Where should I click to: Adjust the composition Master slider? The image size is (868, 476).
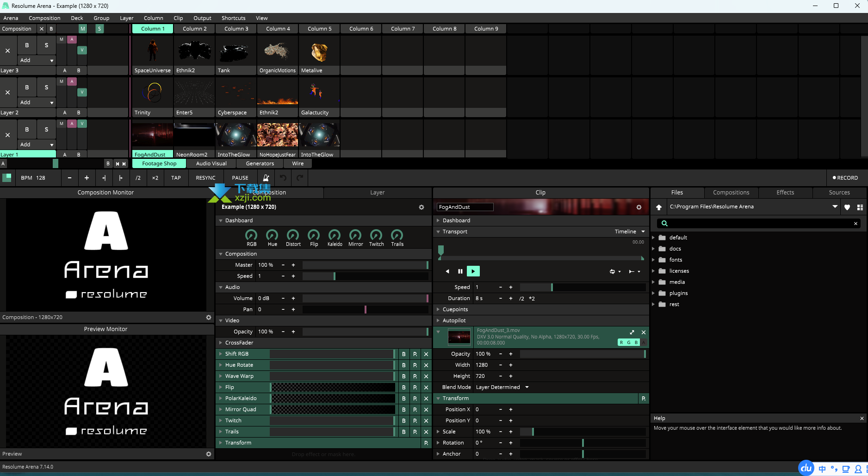[x=366, y=265]
